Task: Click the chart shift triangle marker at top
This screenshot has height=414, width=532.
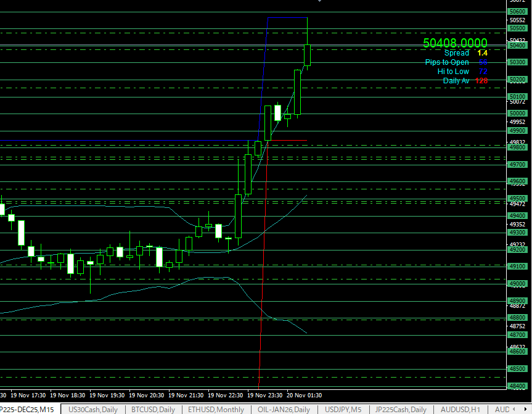Action: [x=319, y=1]
